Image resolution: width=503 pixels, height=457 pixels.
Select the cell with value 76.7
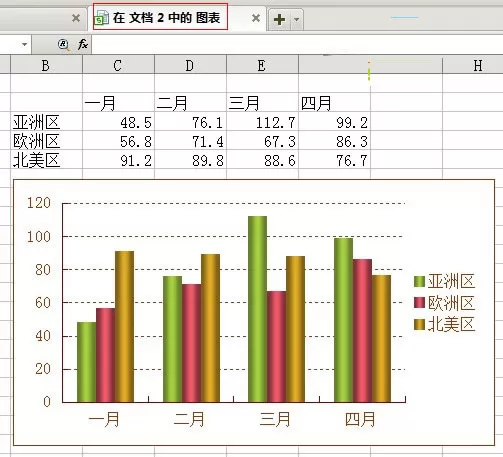click(334, 159)
